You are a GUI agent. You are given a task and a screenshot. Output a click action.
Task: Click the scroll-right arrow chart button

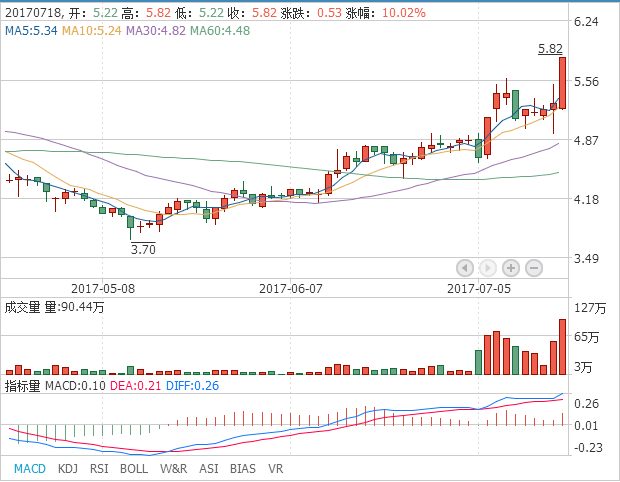(488, 268)
